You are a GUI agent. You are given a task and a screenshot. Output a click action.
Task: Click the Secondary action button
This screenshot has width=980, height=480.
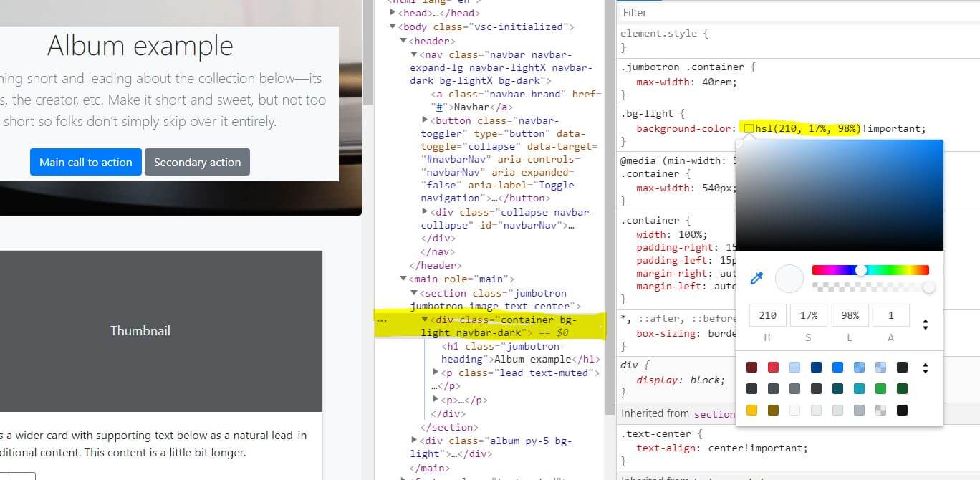point(197,162)
